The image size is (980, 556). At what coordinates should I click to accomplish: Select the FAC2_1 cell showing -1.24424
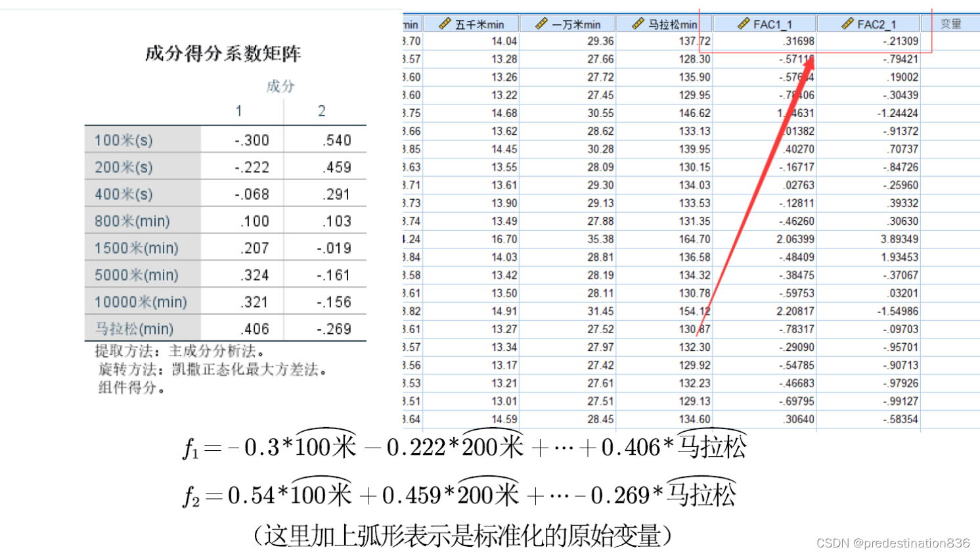coord(868,113)
